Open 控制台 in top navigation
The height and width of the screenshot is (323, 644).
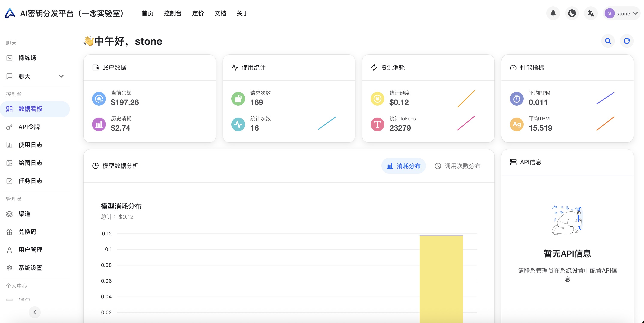[x=172, y=13]
